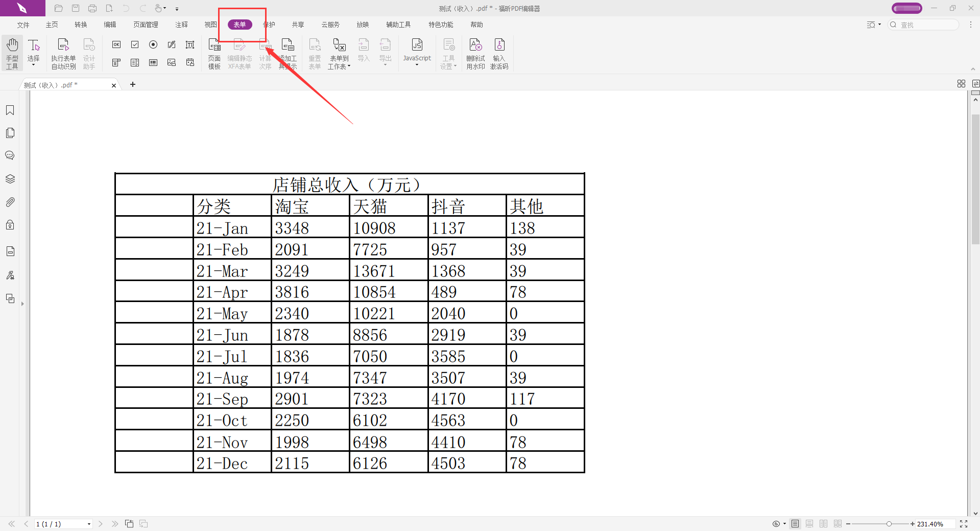Viewport: 980px width, 531px height.
Task: Click the Remove Trial Watermark button
Action: click(475, 53)
